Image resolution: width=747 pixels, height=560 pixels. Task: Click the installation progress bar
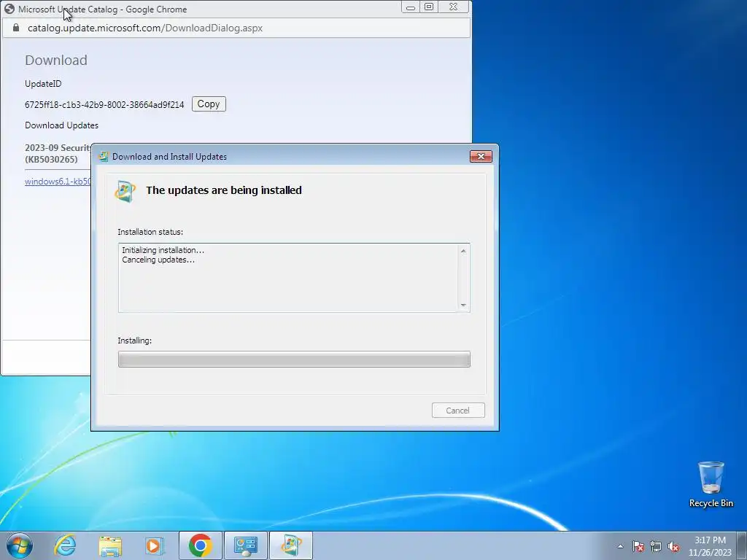tap(294, 359)
